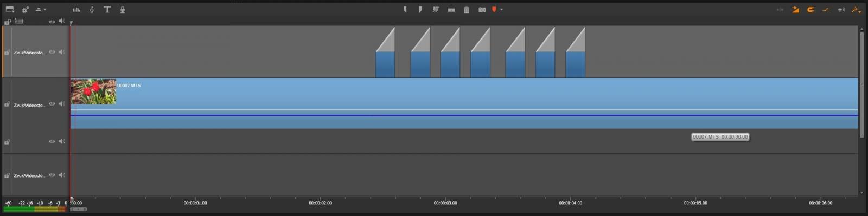The width and height of the screenshot is (868, 216).
Task: Open the red marker dropdown arrow
Action: coord(501,10)
